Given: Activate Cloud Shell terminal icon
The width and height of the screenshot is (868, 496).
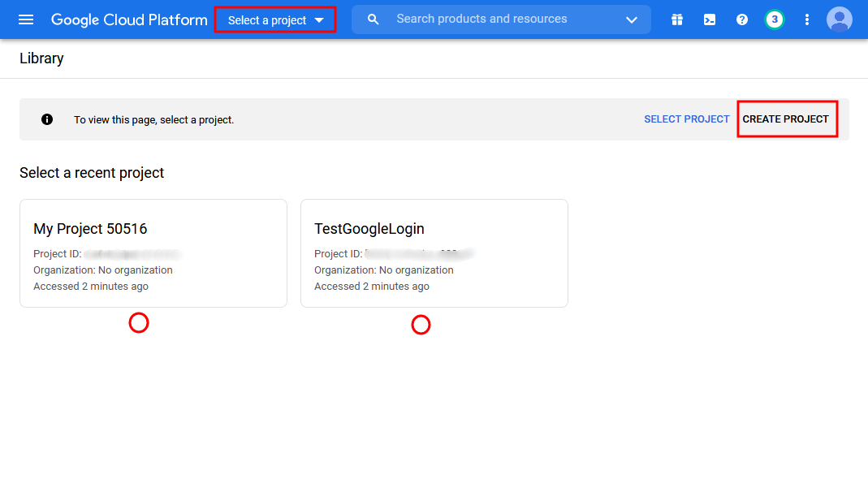Looking at the screenshot, I should (x=709, y=20).
